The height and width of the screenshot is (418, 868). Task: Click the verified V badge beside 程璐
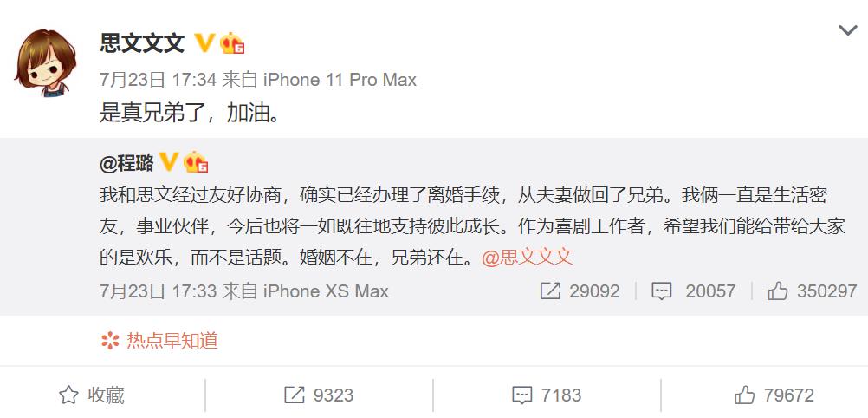(x=168, y=162)
